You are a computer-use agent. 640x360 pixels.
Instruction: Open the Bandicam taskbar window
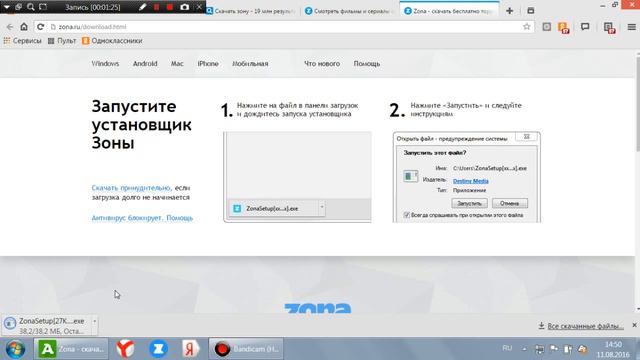tap(246, 349)
